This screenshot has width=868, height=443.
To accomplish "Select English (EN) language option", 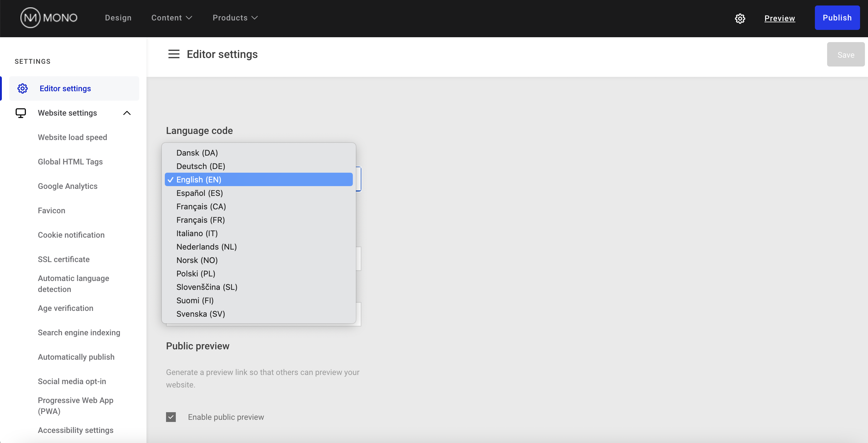I will click(259, 180).
